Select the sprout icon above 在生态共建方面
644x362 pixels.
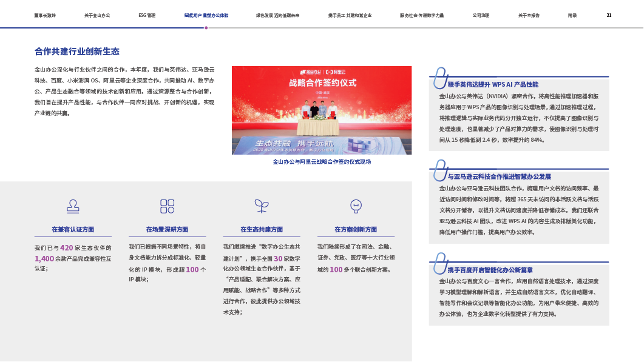(x=262, y=206)
